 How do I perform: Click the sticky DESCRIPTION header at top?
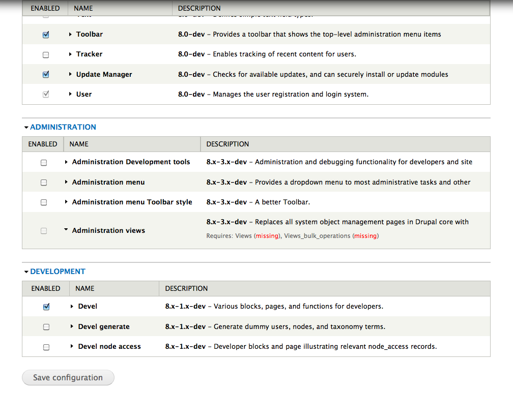point(199,9)
